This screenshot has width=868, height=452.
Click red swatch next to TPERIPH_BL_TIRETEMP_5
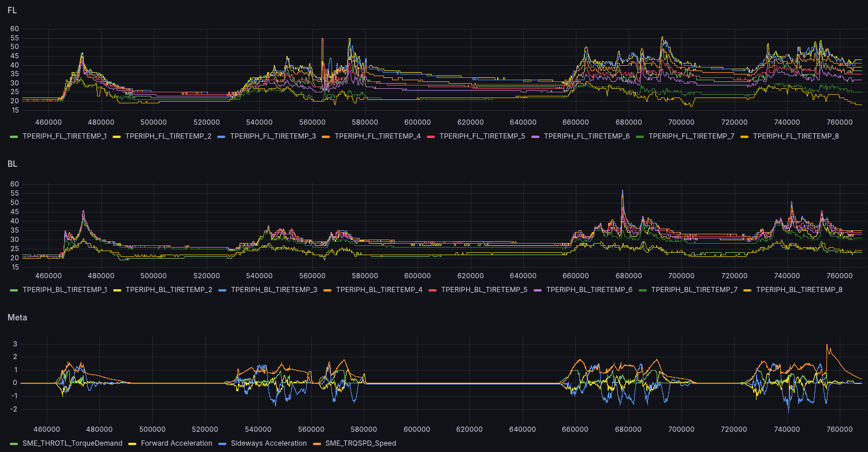pos(433,290)
